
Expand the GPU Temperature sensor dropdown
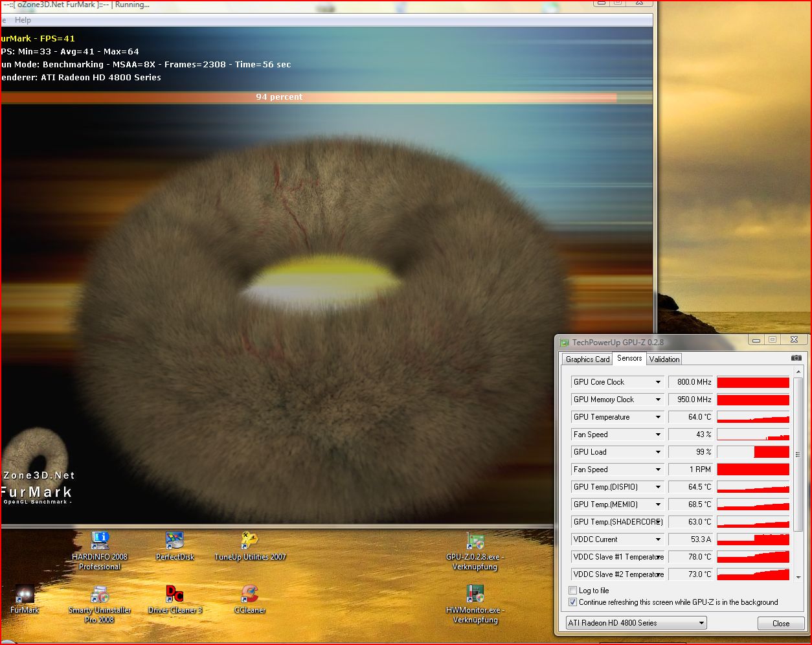658,417
